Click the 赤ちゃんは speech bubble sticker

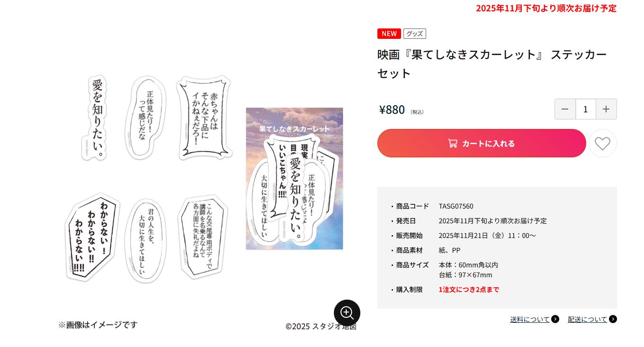click(x=204, y=118)
